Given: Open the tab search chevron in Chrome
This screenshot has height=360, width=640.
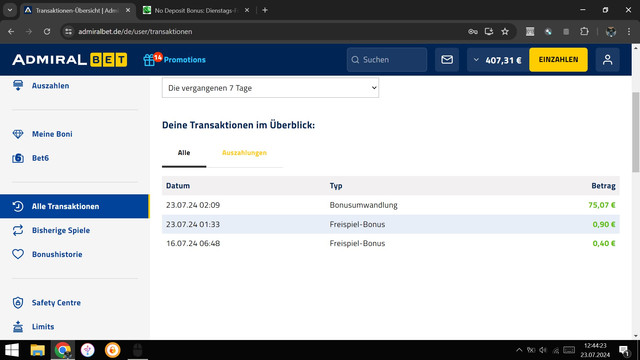Looking at the screenshot, I should coord(10,10).
